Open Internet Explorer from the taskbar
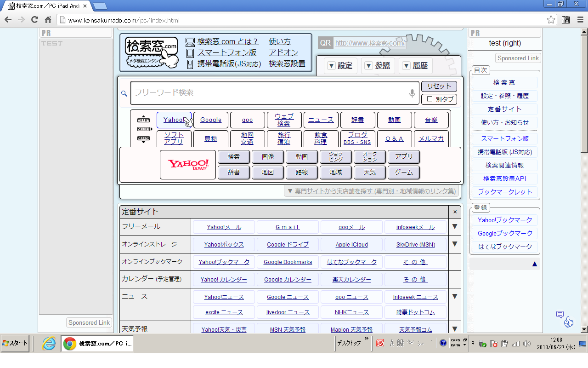588x368 pixels. pyautogui.click(x=49, y=343)
